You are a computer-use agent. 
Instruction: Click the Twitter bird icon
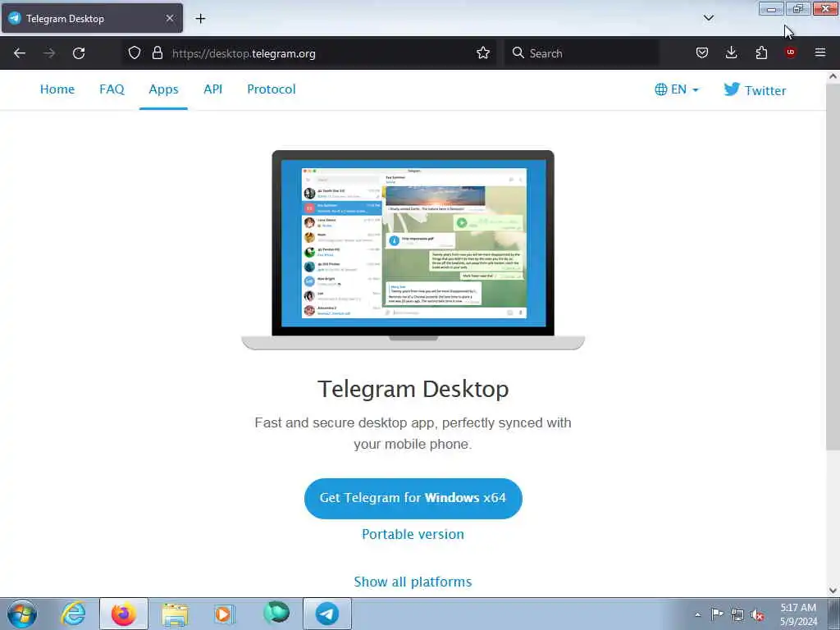(732, 89)
